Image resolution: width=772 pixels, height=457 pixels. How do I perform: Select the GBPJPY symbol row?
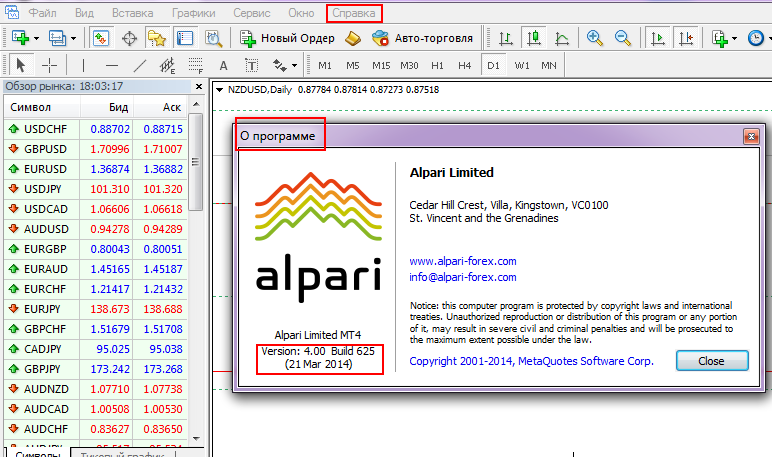(x=96, y=369)
